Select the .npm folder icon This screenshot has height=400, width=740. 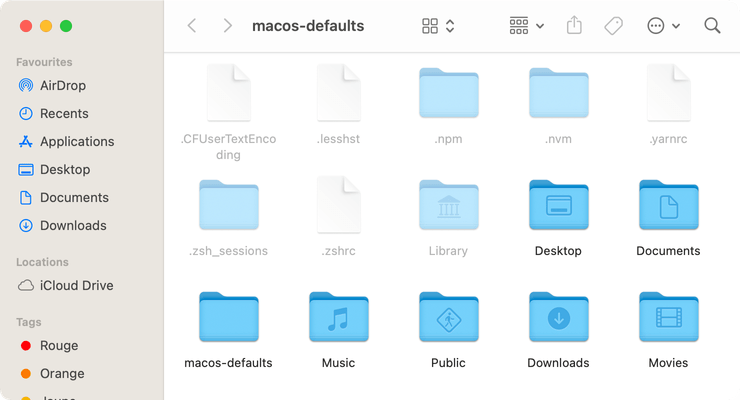tap(449, 93)
